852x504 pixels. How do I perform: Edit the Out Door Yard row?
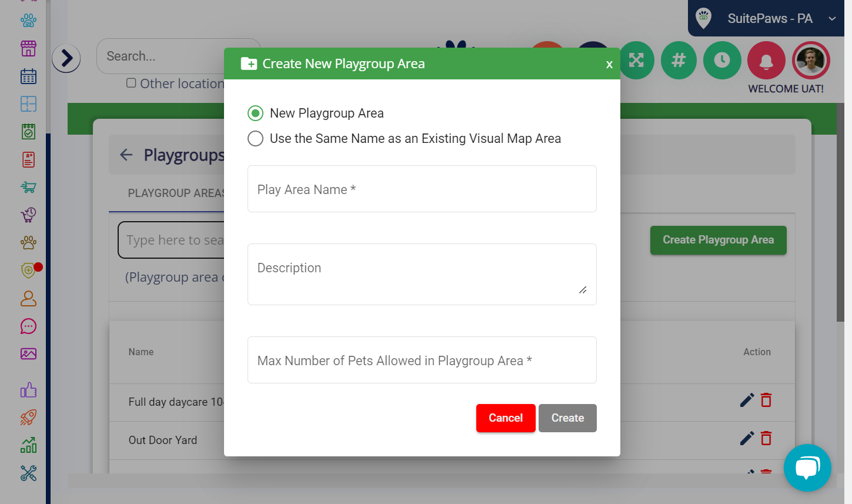(747, 438)
